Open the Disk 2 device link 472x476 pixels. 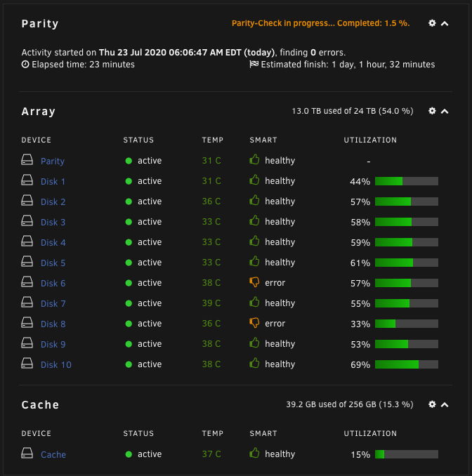(x=53, y=202)
